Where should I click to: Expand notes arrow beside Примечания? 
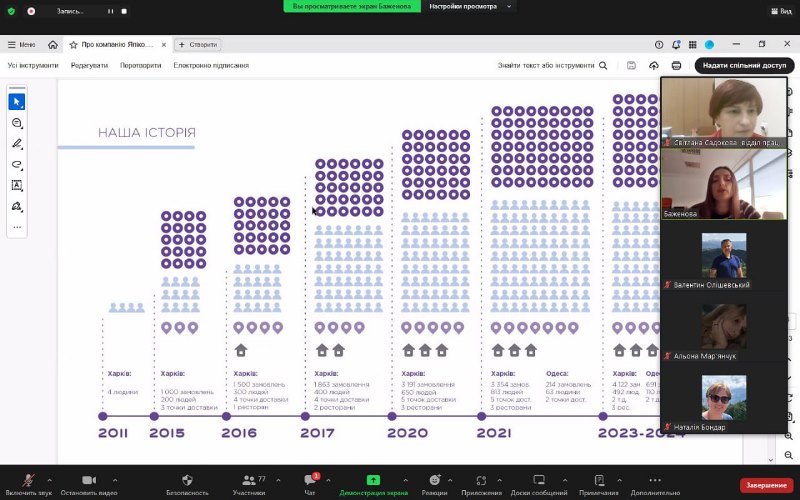619,480
